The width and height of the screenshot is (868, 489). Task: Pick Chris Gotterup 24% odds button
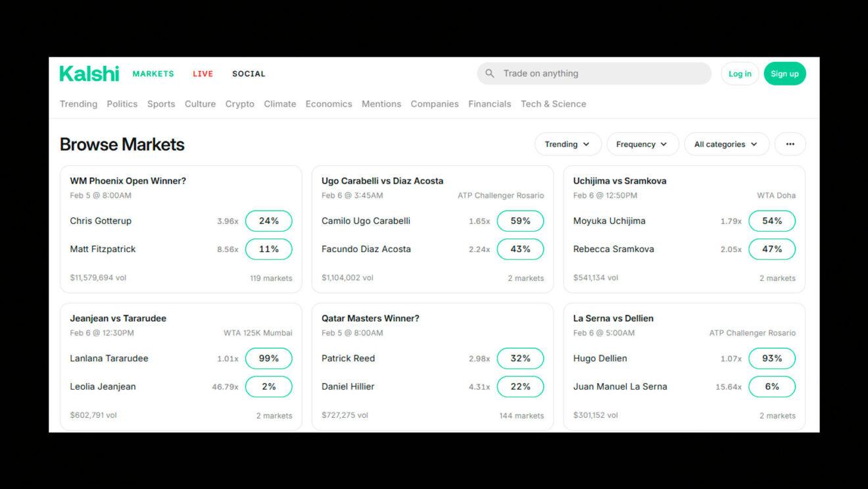(x=268, y=221)
